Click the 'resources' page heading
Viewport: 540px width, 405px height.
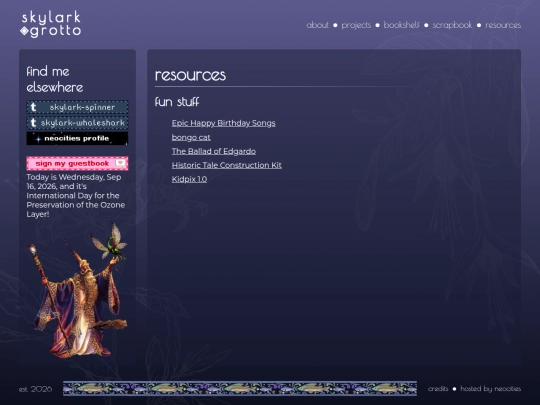pos(190,75)
